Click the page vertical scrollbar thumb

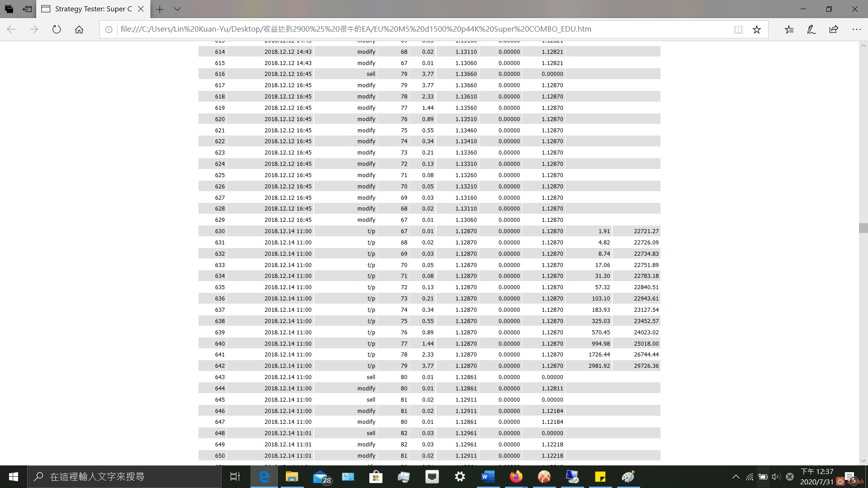[x=863, y=228]
